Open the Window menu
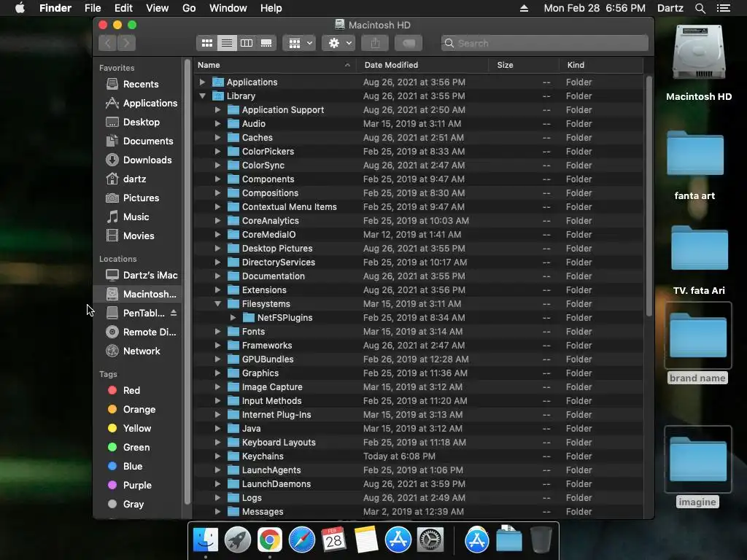747x560 pixels. [228, 8]
